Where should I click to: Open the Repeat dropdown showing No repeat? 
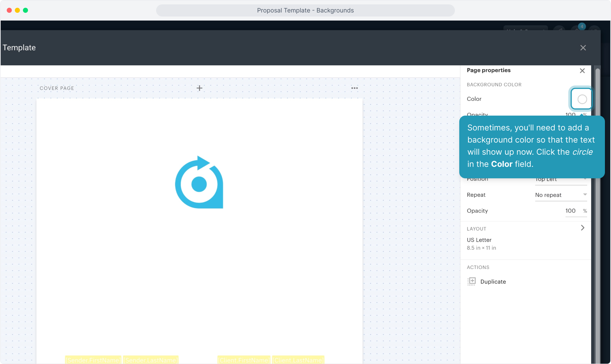pyautogui.click(x=561, y=195)
